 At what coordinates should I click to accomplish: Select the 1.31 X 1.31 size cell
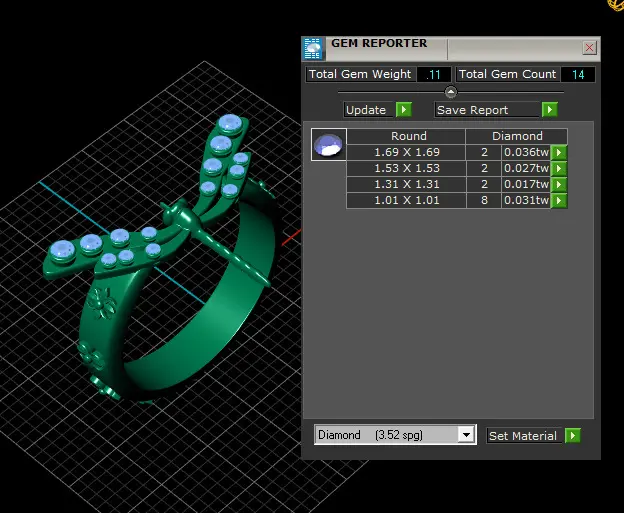click(x=406, y=184)
